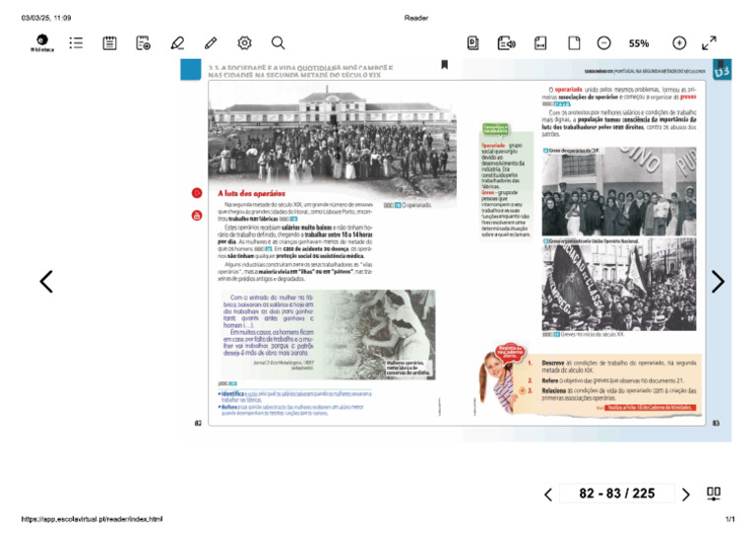Open the page thumbnails slider icon
The width and height of the screenshot is (756, 535).
(x=714, y=494)
